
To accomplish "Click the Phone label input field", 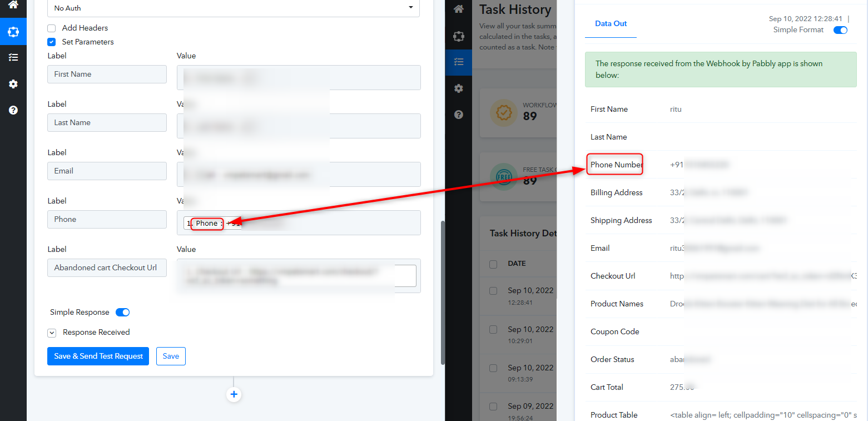I will [107, 219].
